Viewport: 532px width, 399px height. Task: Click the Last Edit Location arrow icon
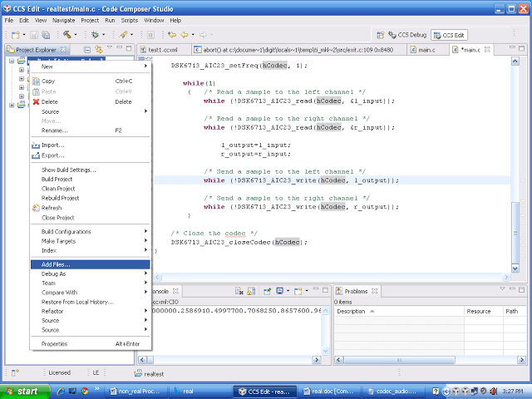coord(172,35)
